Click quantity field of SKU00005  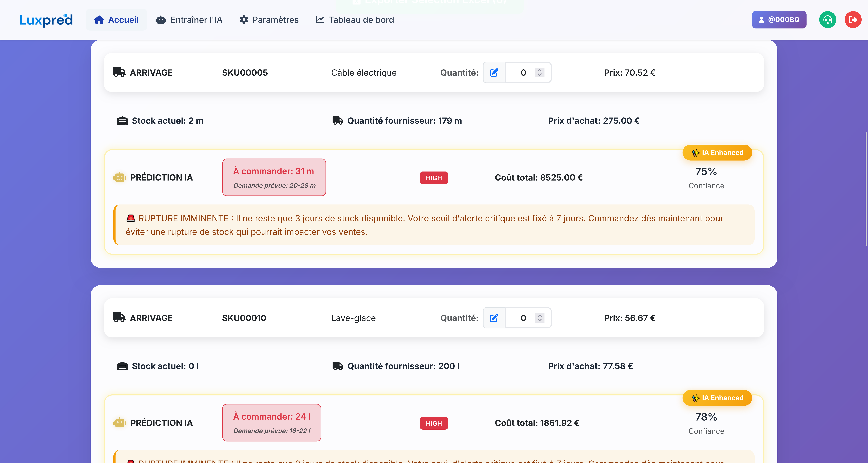pyautogui.click(x=522, y=72)
